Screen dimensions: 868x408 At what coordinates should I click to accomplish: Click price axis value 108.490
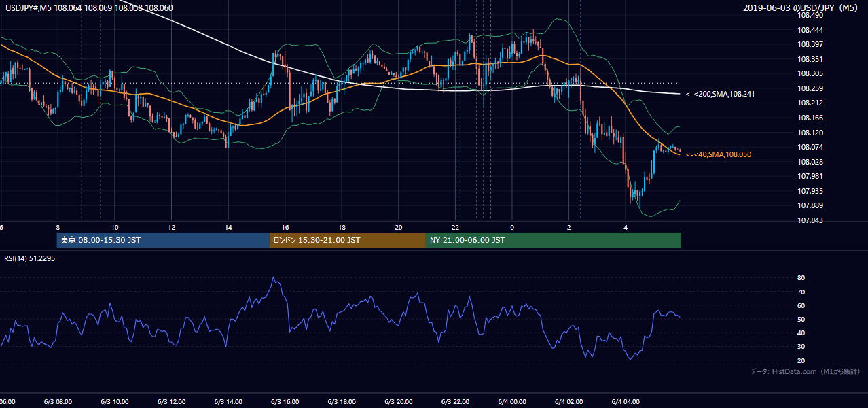point(810,14)
